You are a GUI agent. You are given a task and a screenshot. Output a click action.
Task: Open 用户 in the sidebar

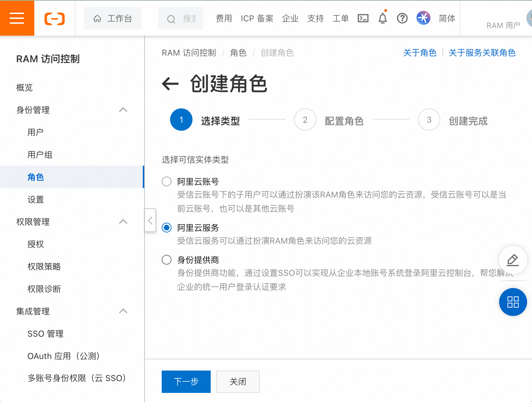pos(36,132)
